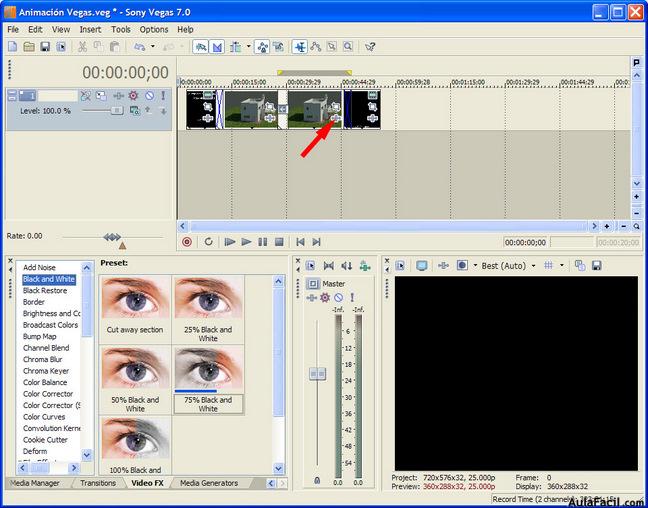Screen dimensions: 648x508
Task: Open the Edit menu
Action: coord(35,30)
